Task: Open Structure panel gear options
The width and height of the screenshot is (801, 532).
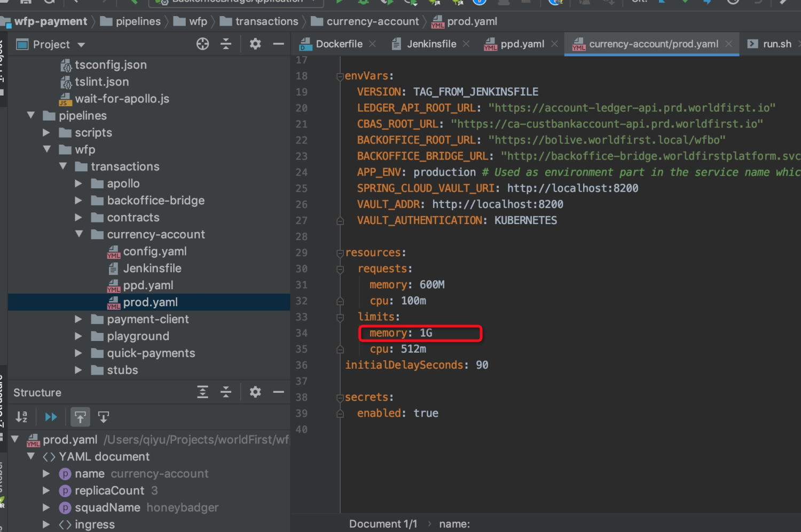Action: pyautogui.click(x=255, y=392)
